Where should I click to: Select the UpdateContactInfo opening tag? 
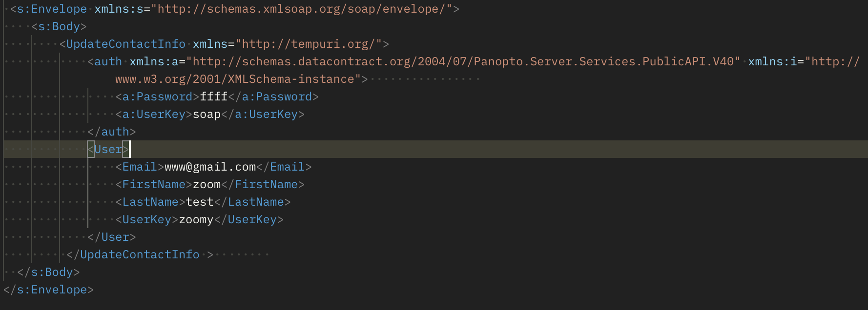[123, 44]
